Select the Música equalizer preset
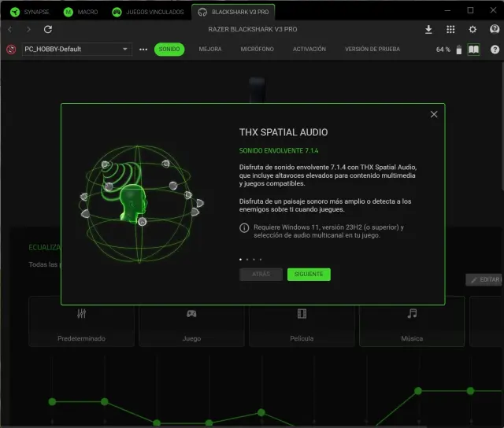The height and width of the screenshot is (428, 504). [x=411, y=323]
